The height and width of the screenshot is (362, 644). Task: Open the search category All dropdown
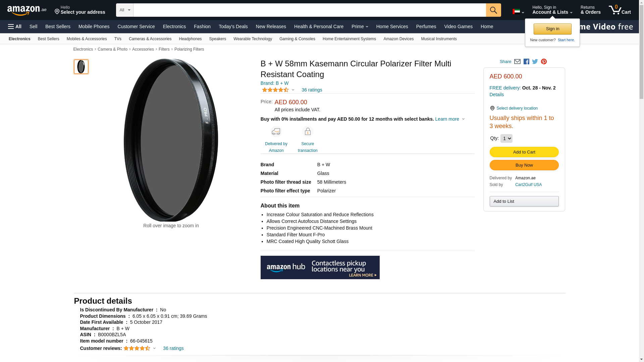124,10
